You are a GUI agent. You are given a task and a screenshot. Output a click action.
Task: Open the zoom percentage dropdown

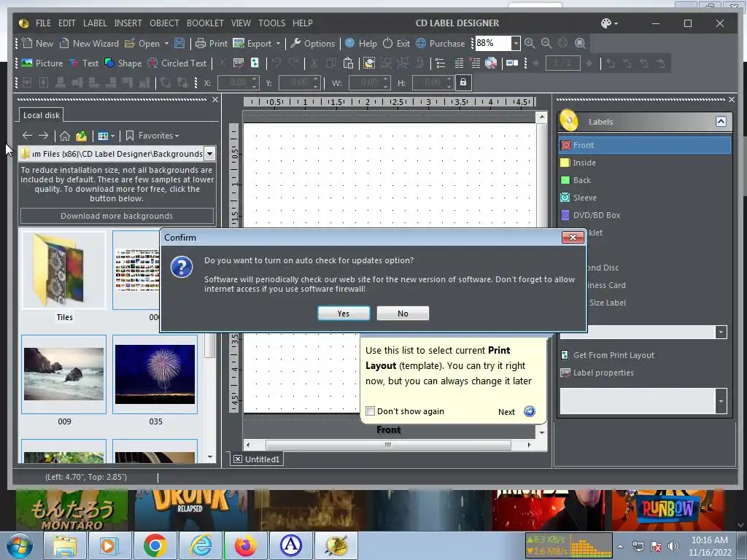[516, 43]
